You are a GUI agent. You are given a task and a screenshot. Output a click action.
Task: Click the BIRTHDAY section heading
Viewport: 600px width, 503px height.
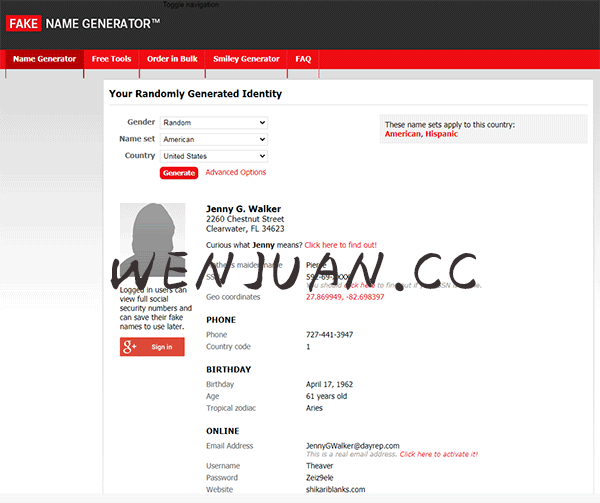pos(228,370)
